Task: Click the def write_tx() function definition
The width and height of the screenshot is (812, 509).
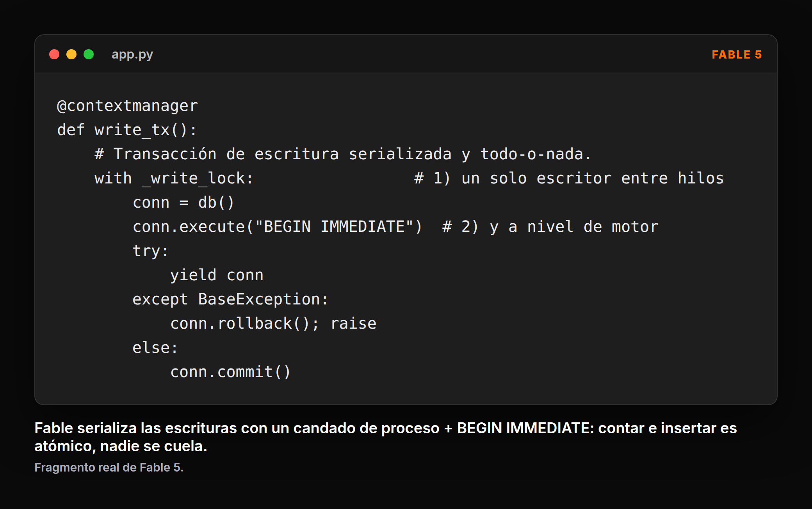Action: 127,130
